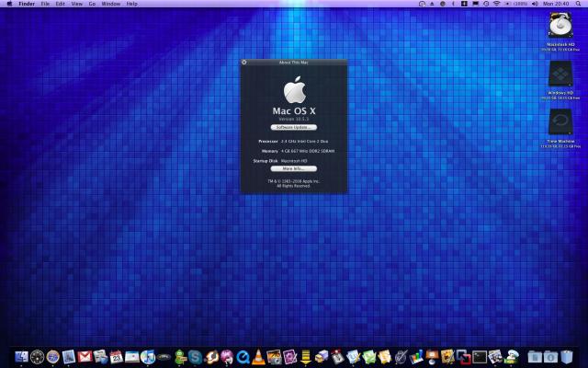Click the volume speaker menu icon
Screen dimensions: 588x368
(535, 4)
